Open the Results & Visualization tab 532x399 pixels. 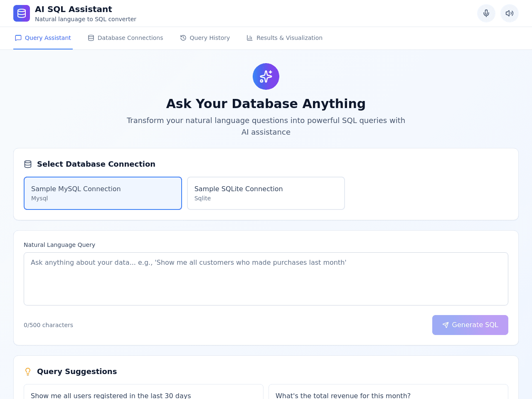(x=285, y=38)
